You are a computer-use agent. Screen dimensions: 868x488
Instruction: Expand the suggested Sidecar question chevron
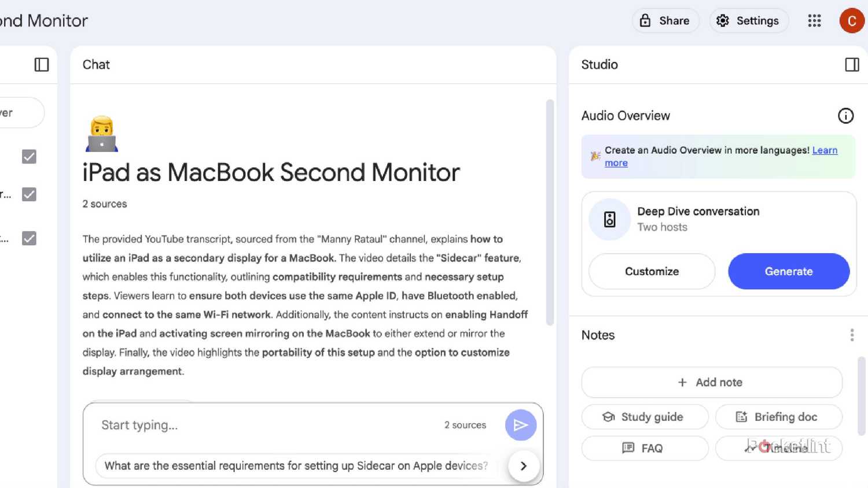pos(523,465)
